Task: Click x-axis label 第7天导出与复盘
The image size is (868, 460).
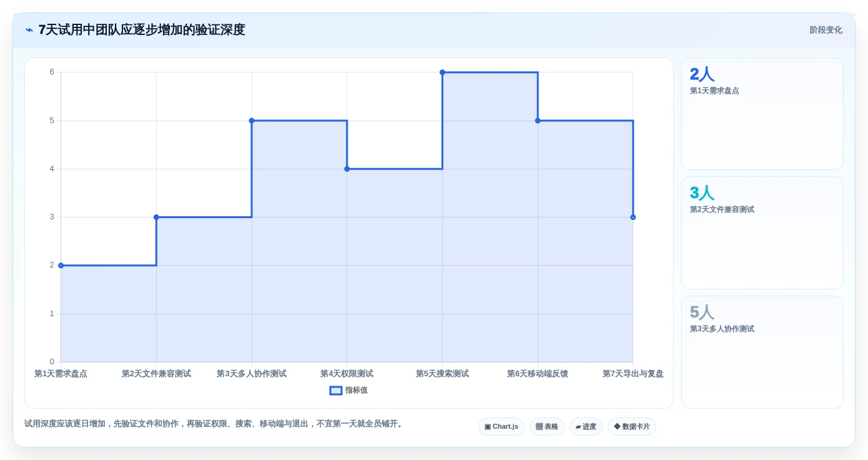Action: tap(633, 374)
